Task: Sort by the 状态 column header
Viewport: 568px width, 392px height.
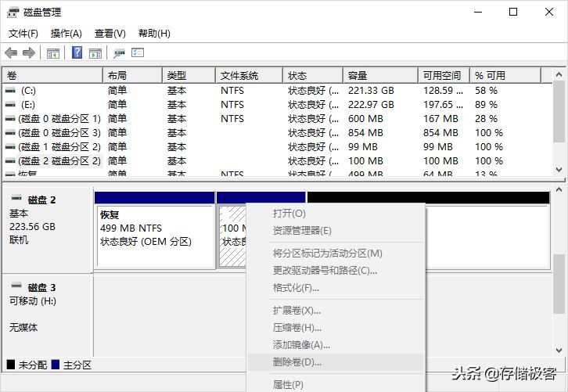Action: point(313,75)
